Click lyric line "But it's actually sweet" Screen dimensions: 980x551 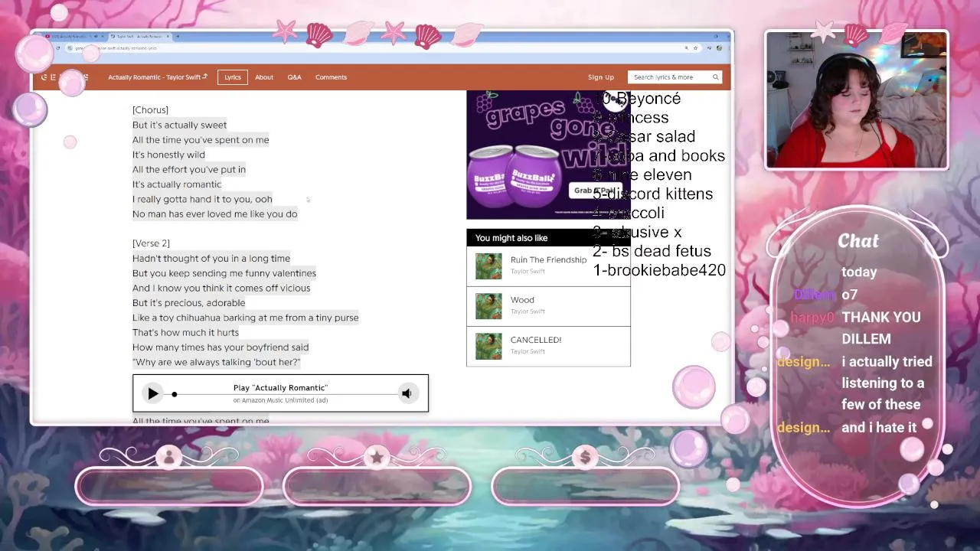(x=179, y=125)
